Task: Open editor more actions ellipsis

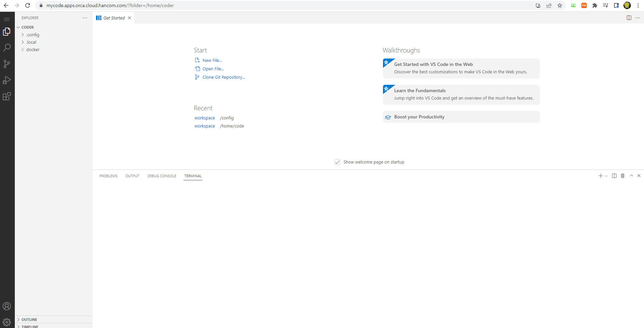Action: coord(638,18)
